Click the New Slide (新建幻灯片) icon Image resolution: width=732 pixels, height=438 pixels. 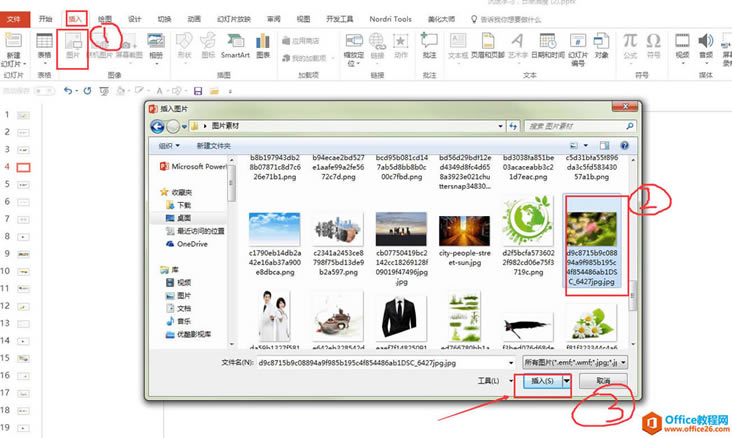click(x=13, y=49)
